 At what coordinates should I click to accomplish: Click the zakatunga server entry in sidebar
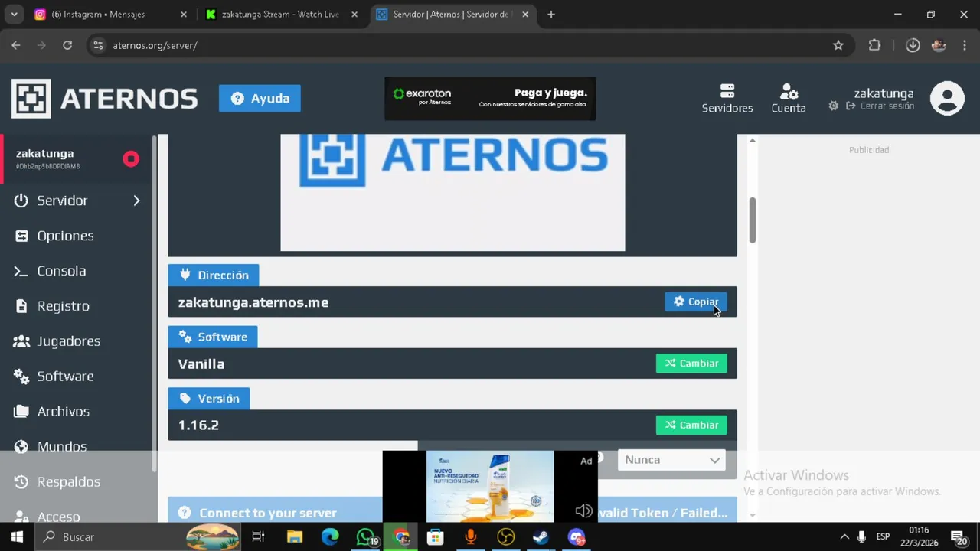pyautogui.click(x=77, y=159)
